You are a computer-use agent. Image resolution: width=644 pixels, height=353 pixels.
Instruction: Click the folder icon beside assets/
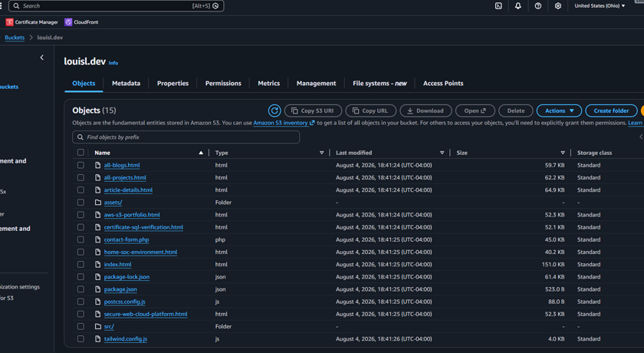click(98, 202)
